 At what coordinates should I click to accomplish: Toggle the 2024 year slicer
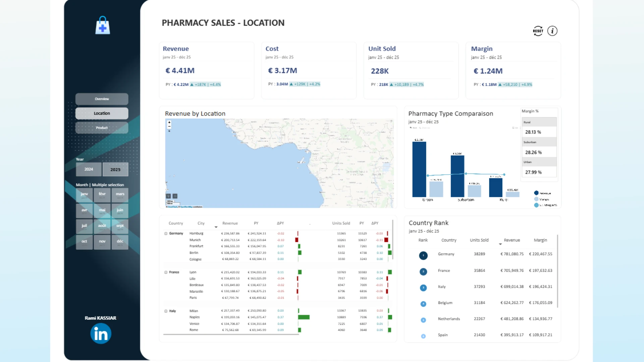[89, 169]
